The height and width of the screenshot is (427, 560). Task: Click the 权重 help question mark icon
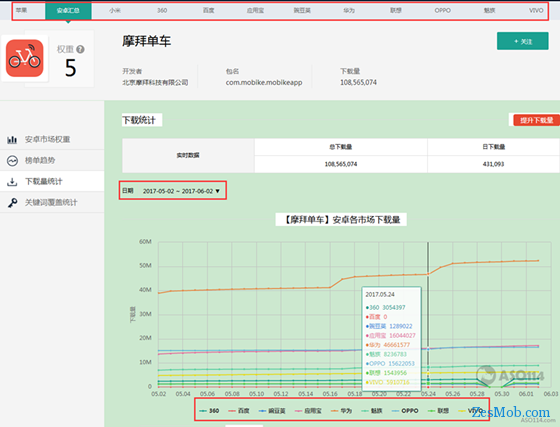click(x=80, y=49)
